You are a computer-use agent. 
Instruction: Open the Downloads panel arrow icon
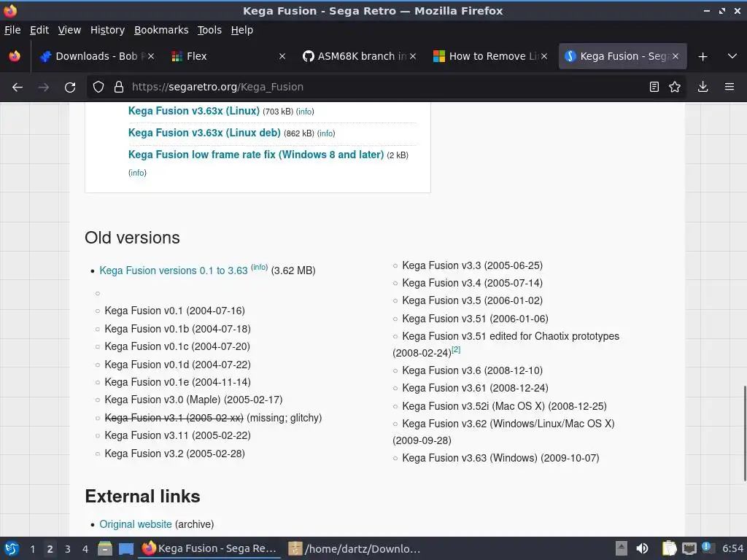(x=703, y=87)
